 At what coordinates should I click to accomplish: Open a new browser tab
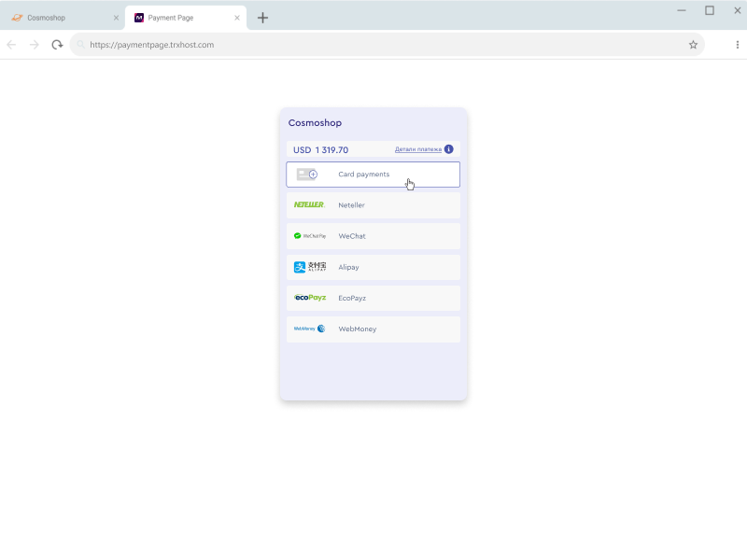pos(262,18)
